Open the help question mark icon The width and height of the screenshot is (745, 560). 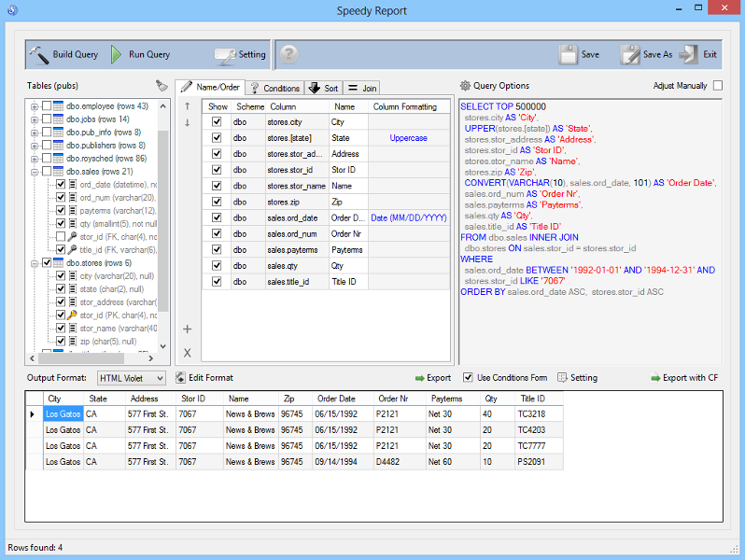pos(288,55)
